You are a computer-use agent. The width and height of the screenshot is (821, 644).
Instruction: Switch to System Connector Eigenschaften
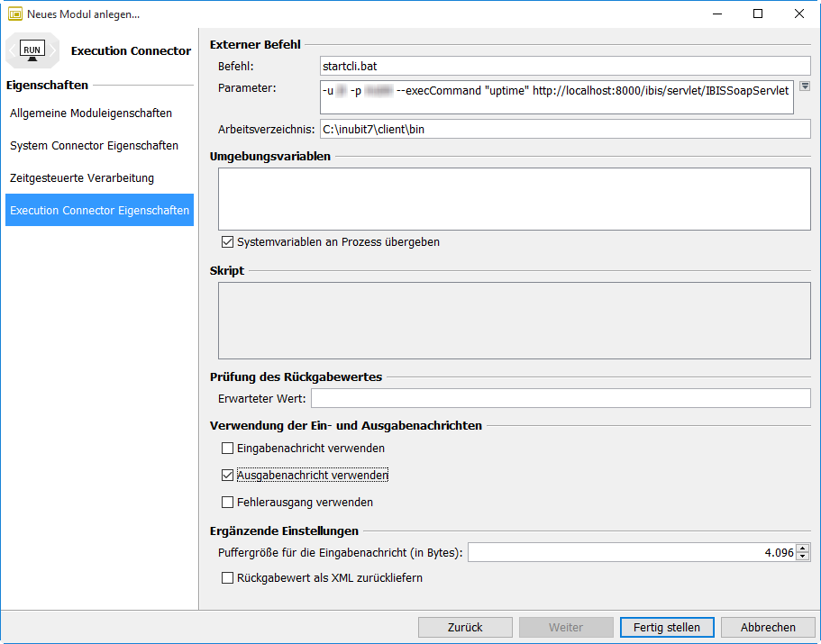tap(94, 146)
